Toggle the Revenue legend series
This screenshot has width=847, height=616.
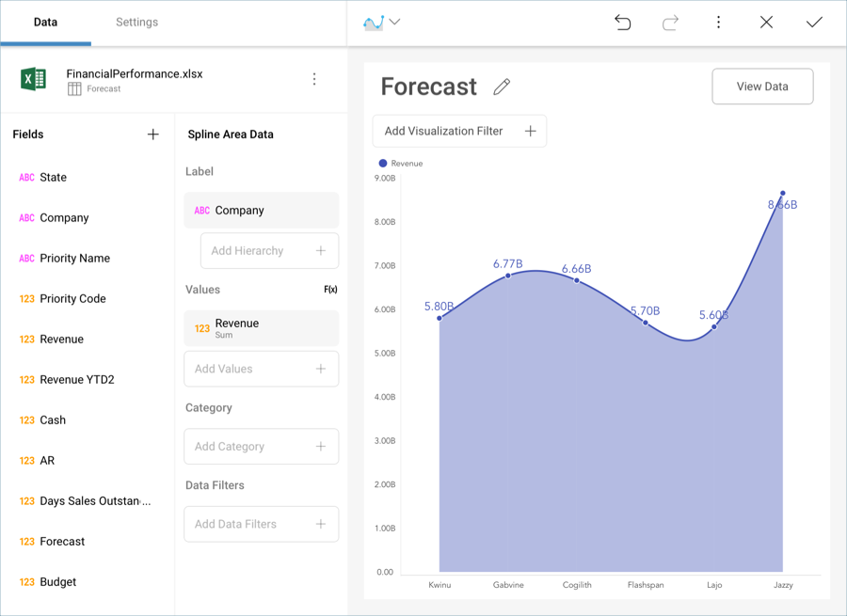[x=401, y=164]
